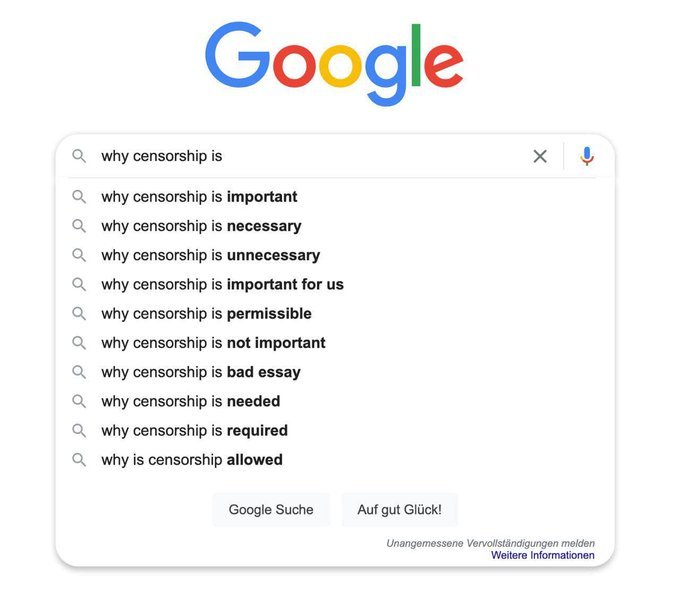Click the Auf gut Glück! button
Viewport: 680px width, 600px height.
(x=399, y=509)
